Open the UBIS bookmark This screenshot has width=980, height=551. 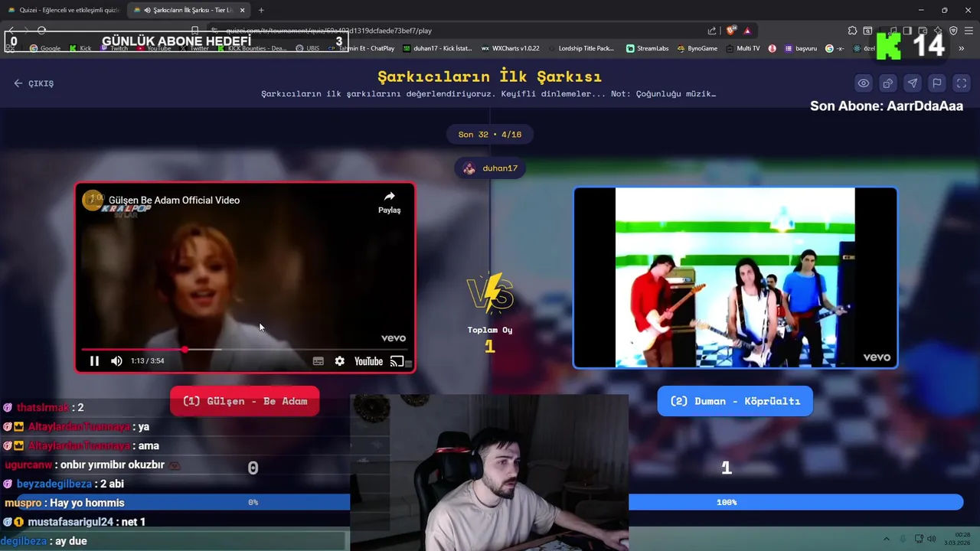[308, 48]
